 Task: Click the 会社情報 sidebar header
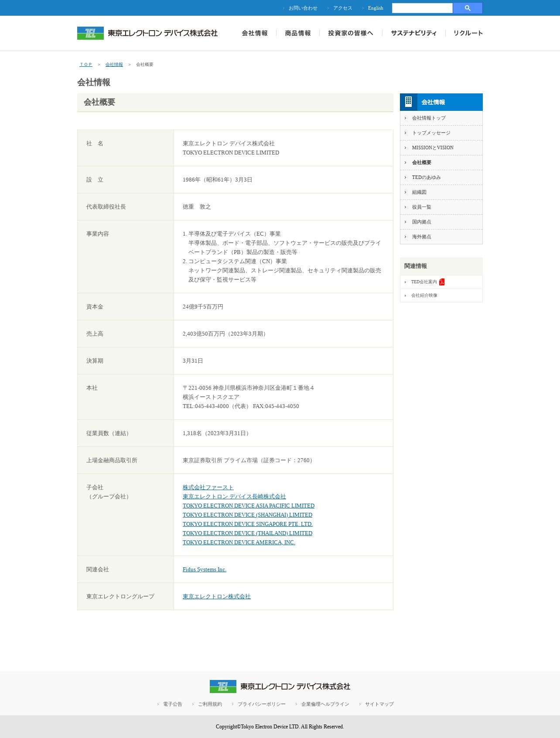(441, 102)
